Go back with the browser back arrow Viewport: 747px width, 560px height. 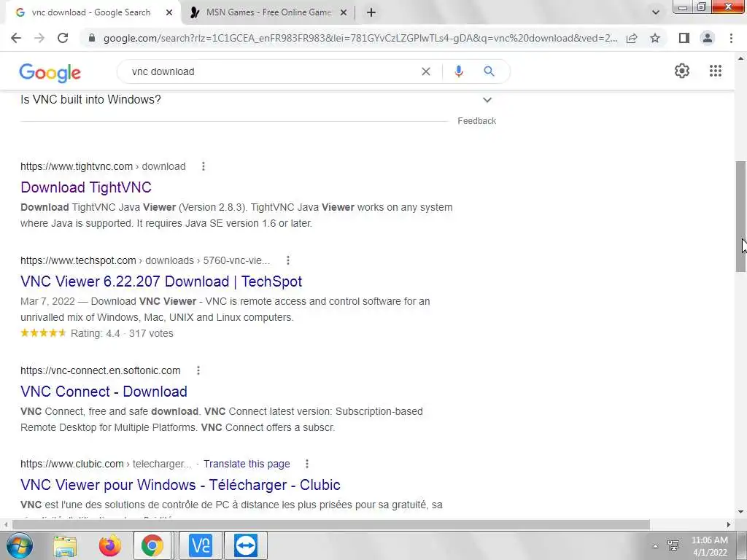tap(16, 38)
